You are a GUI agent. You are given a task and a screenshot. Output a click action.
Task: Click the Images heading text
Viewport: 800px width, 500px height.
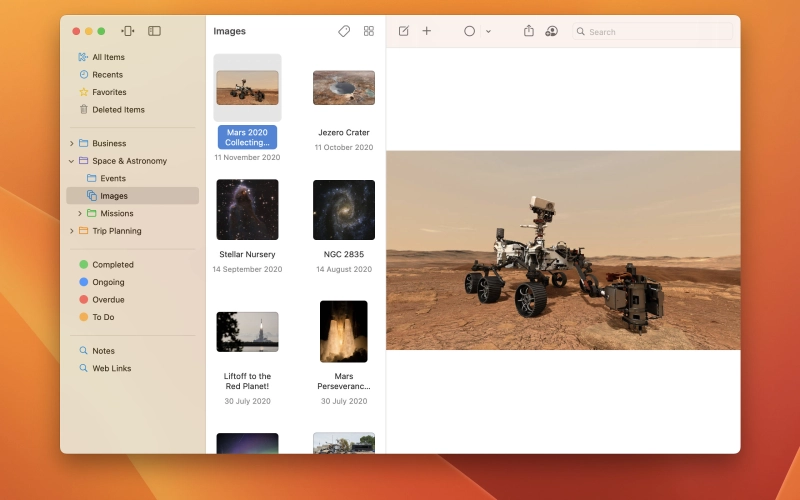point(230,31)
